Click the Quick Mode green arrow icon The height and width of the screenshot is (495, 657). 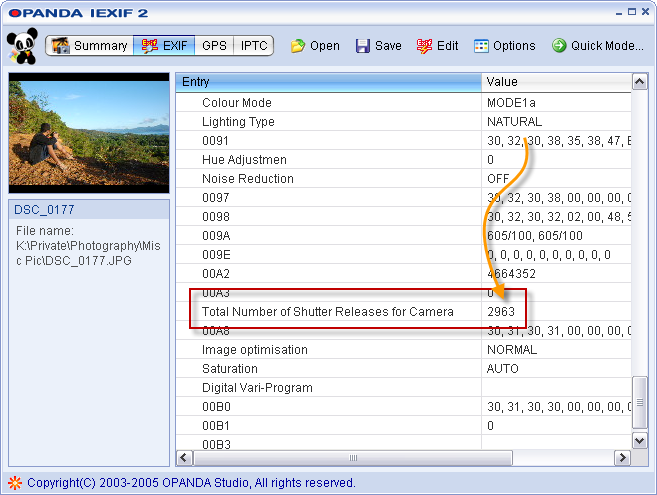(x=559, y=45)
